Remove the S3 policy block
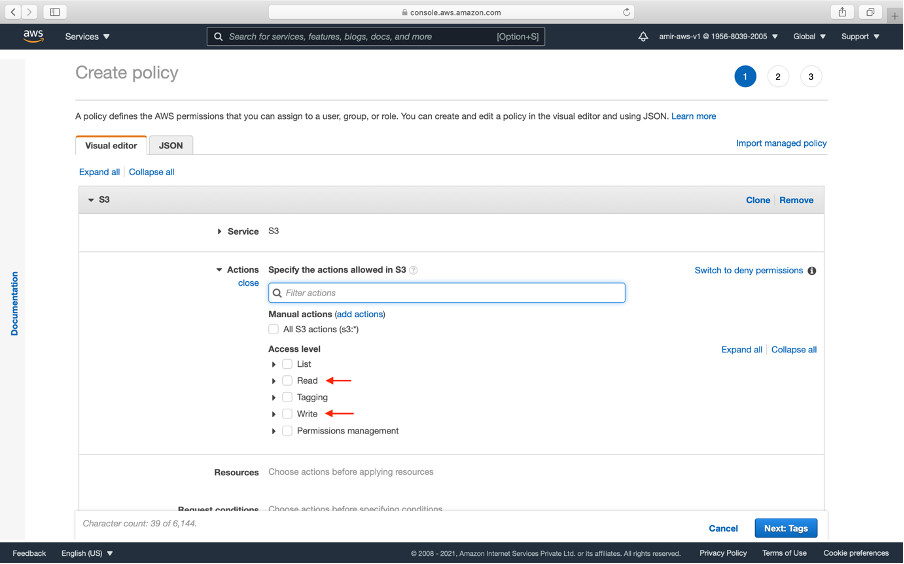 coord(796,200)
